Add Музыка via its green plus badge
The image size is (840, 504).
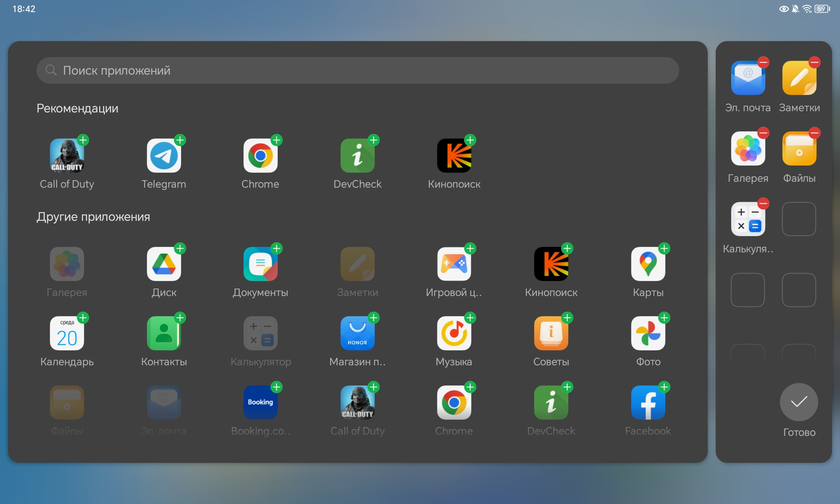[x=470, y=318]
